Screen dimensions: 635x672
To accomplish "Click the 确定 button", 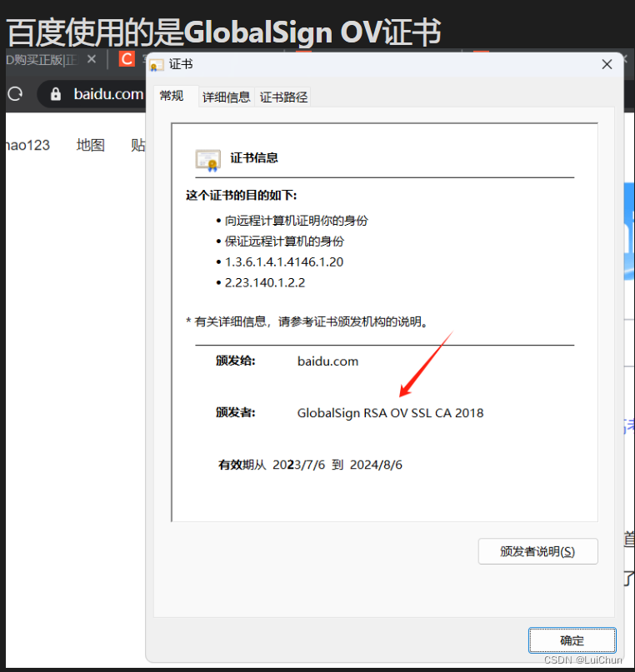I will (x=572, y=640).
